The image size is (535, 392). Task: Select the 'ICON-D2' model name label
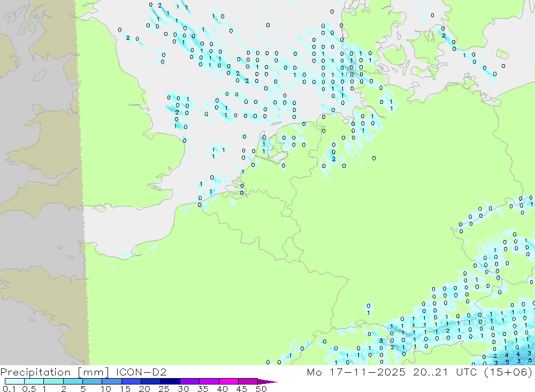[x=141, y=372]
